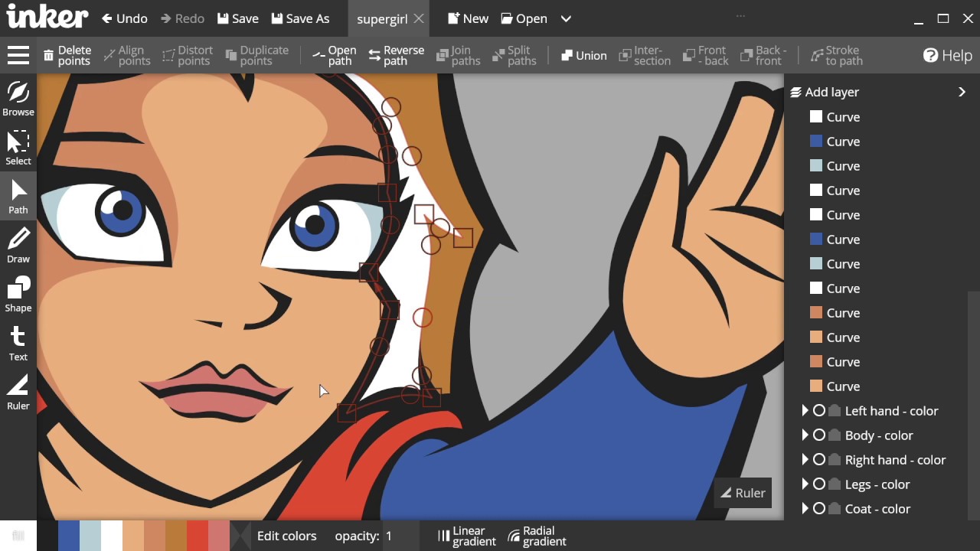Click Redo in top bar
Screen dimensions: 980x551
pos(182,18)
